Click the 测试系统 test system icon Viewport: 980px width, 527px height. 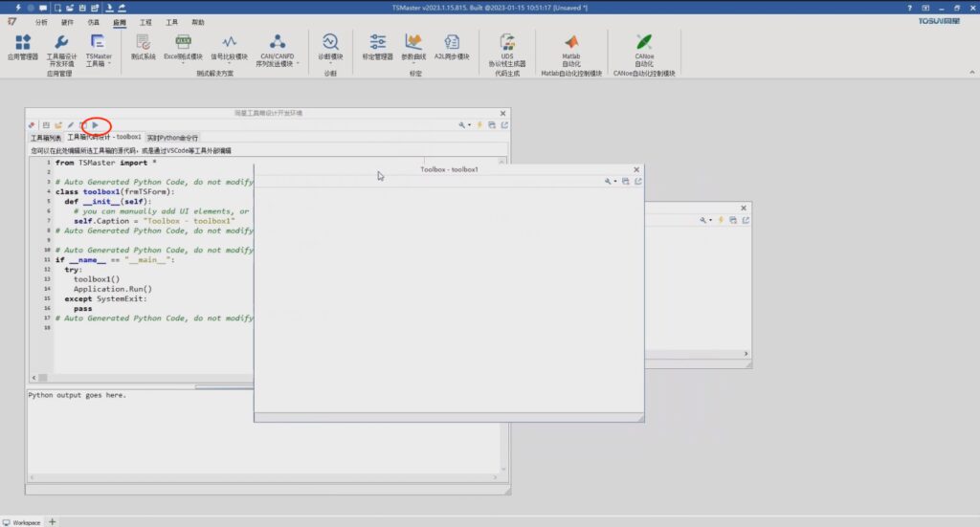pos(143,46)
